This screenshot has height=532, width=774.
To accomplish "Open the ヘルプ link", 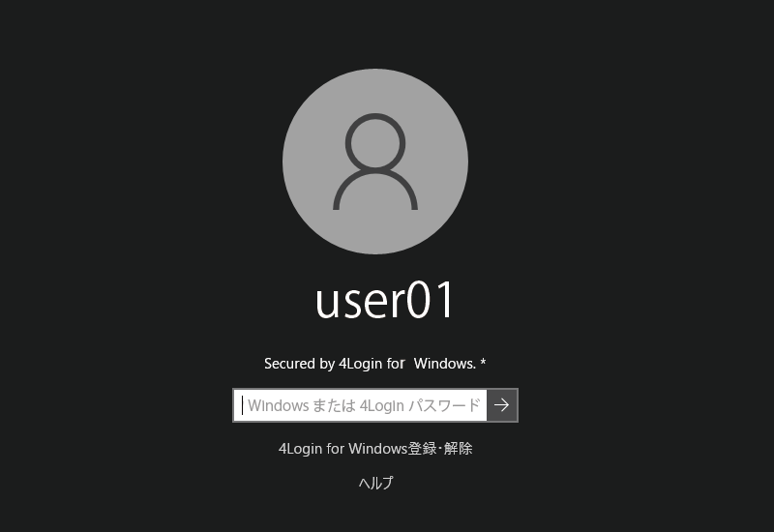I will (x=375, y=482).
